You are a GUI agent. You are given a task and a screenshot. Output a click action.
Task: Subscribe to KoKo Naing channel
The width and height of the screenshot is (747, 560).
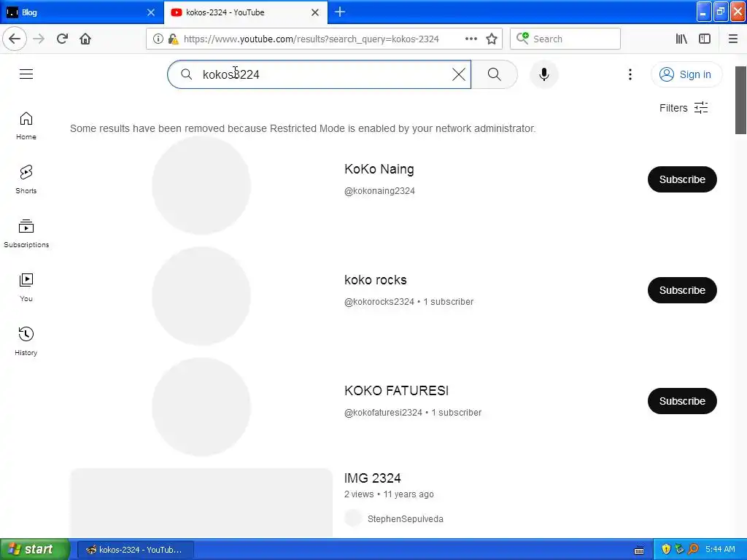click(682, 179)
